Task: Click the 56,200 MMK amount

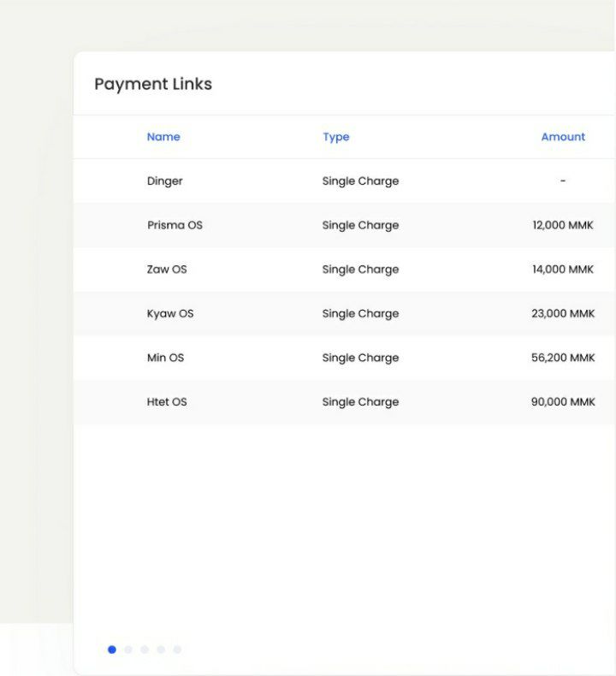Action: (563, 358)
